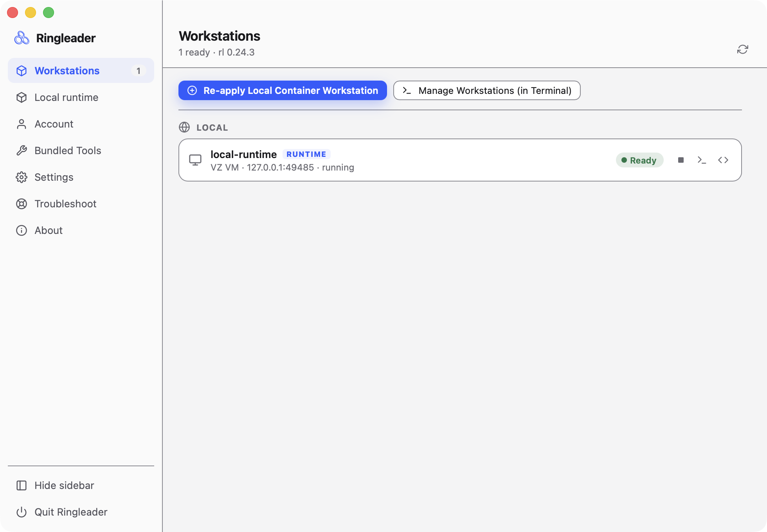The image size is (767, 532).
Task: Click Manage Workstations (in Terminal)
Action: (x=487, y=90)
